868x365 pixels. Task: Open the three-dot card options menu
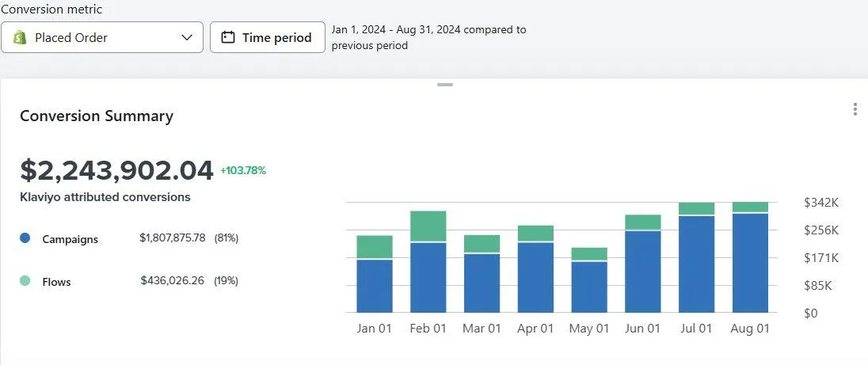tap(855, 109)
